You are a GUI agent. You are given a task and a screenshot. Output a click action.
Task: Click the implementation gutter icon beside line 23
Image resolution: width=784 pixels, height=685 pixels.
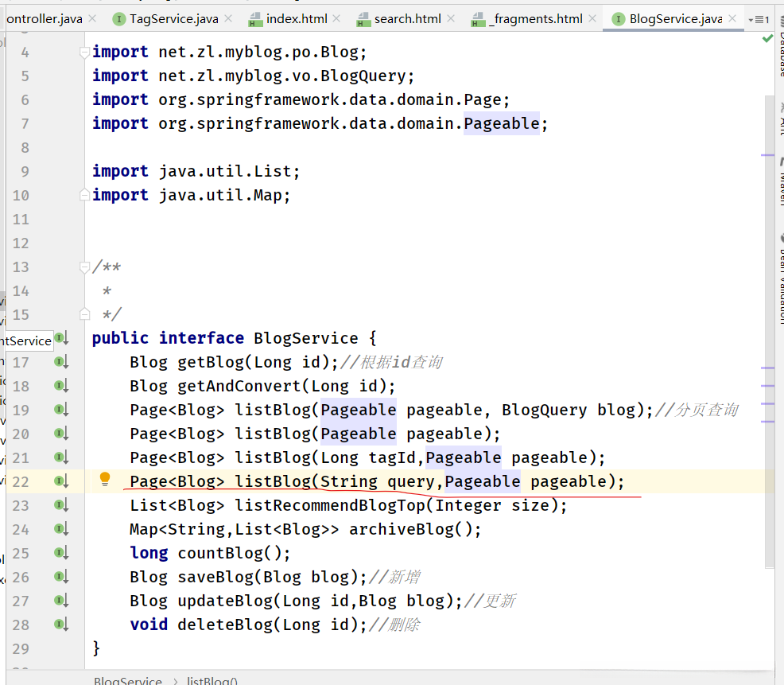61,505
